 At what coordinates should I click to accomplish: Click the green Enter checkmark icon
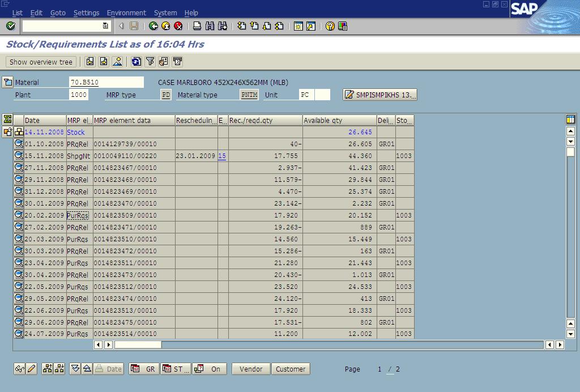[x=10, y=26]
